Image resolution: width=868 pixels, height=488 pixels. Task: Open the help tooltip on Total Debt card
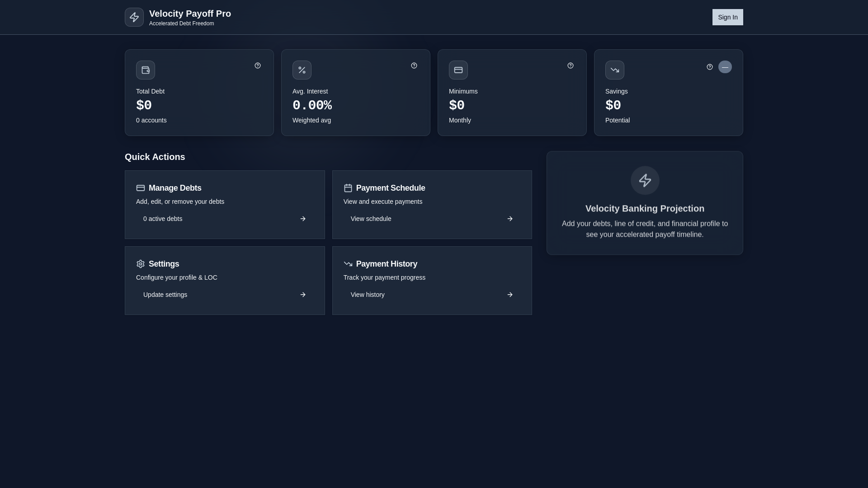click(x=258, y=66)
